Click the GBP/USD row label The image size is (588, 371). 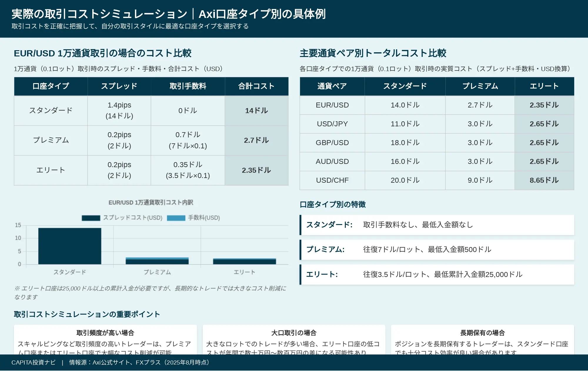tap(332, 143)
